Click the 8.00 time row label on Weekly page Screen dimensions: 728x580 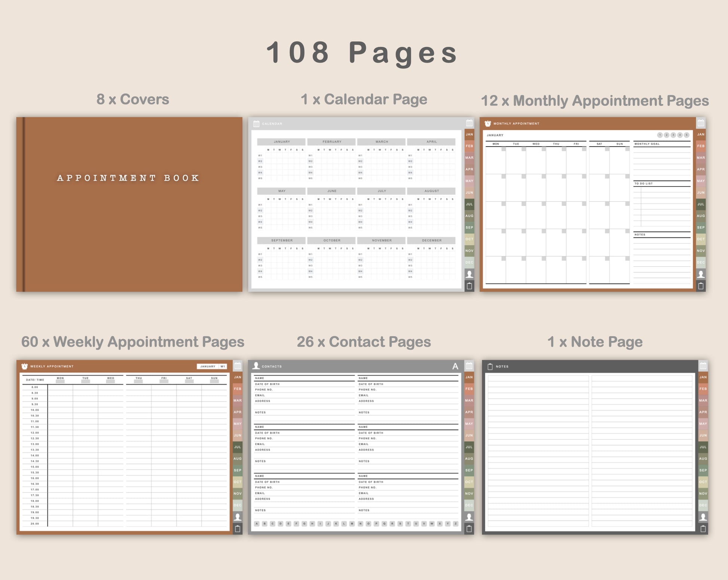point(35,387)
